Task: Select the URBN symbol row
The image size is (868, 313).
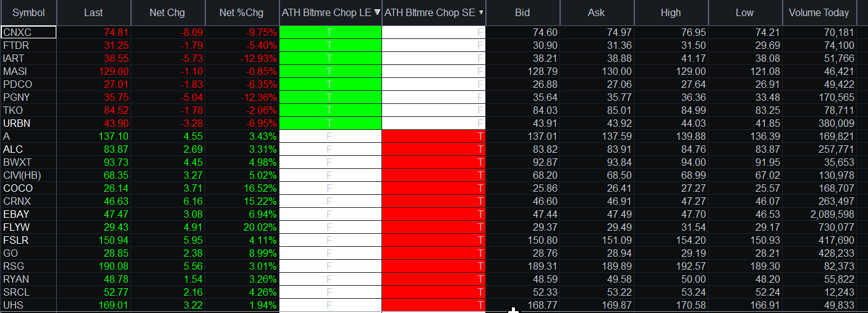Action: click(x=28, y=123)
